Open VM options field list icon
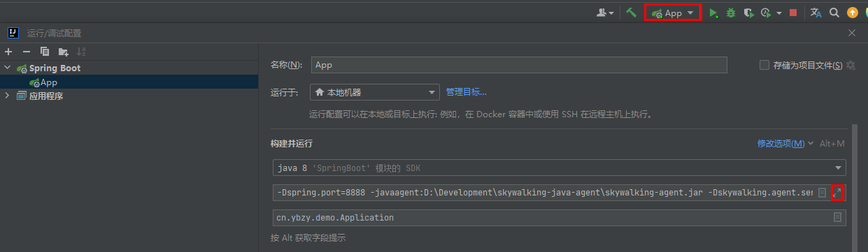Viewport: 868px width, 252px height. [822, 192]
